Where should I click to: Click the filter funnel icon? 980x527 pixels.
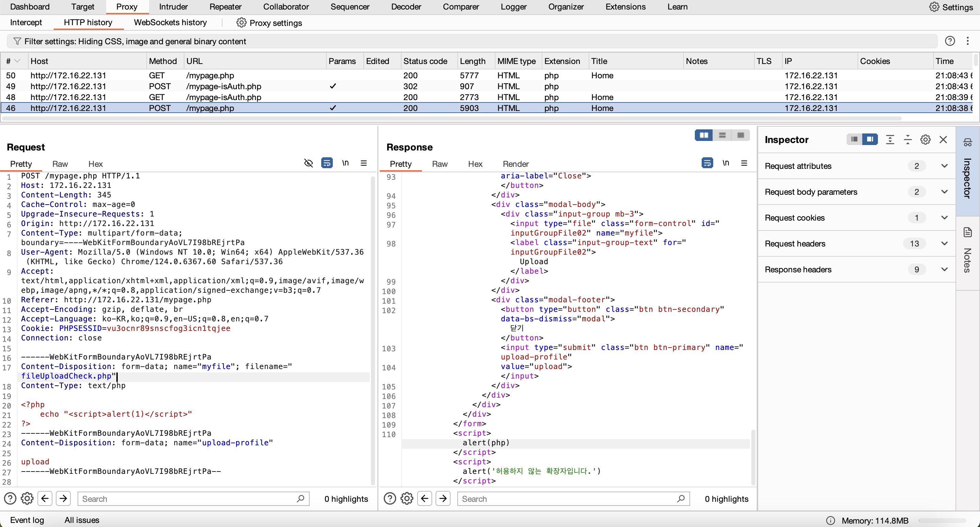[17, 41]
